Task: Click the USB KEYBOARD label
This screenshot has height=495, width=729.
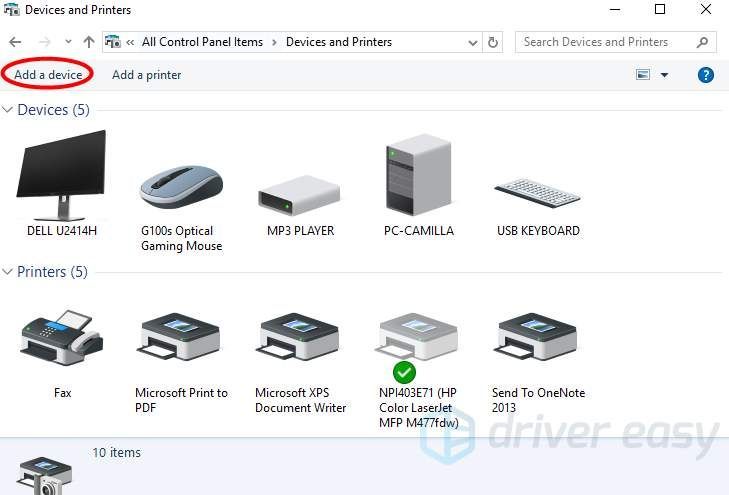Action: 538,231
